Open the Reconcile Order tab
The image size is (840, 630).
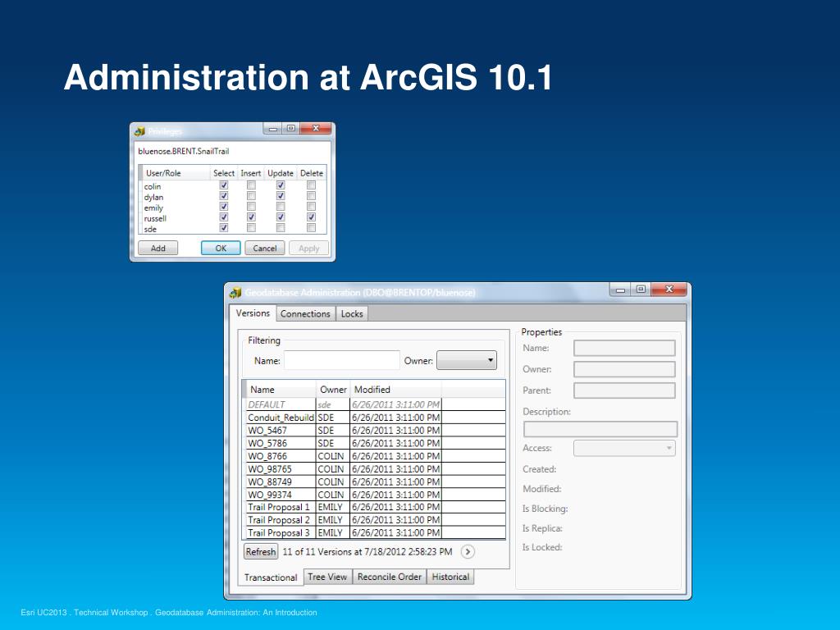pos(390,577)
